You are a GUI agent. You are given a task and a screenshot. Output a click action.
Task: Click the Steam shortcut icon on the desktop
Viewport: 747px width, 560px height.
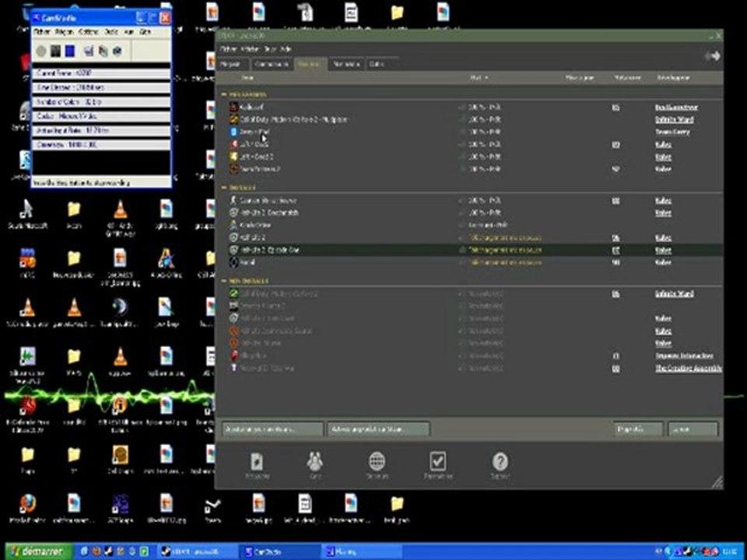coord(212,505)
